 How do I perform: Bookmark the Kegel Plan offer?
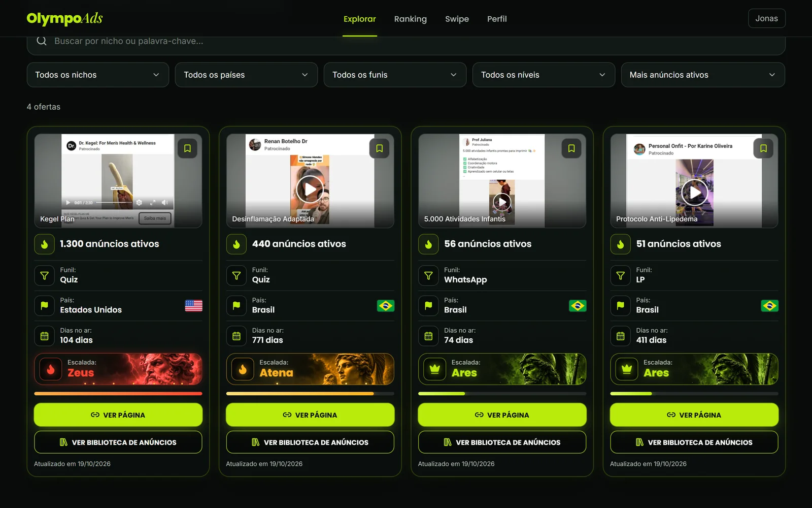tap(187, 148)
